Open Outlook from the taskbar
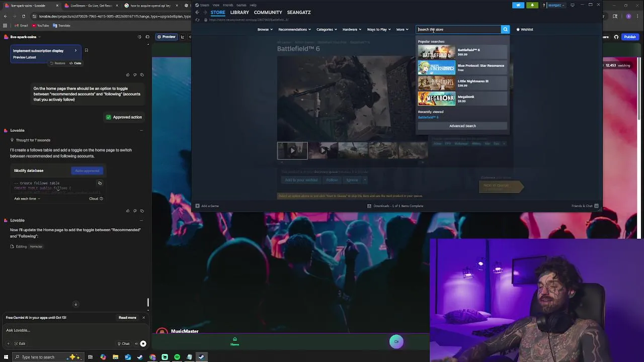Screen dimensions: 644x362 click(128, 357)
